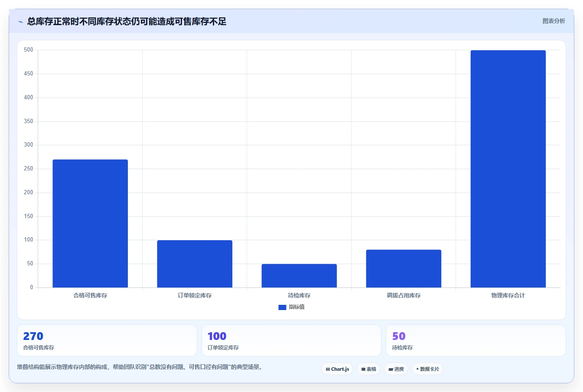Select the 合格可售库存 bar
Viewport: 583px width, 392px height.
coord(90,223)
